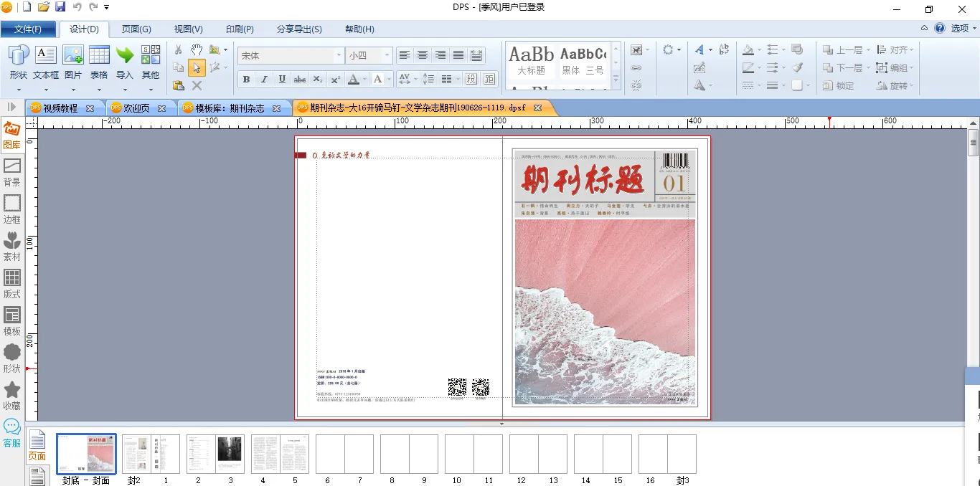Open the 宋体 font name dropdown
Viewport: 980px width, 486px height.
[339, 55]
